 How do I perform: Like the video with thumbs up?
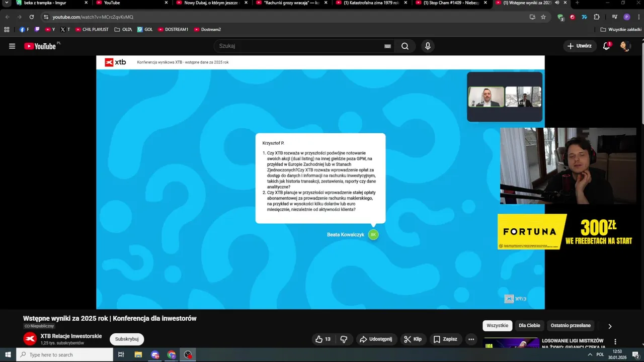[x=323, y=339]
